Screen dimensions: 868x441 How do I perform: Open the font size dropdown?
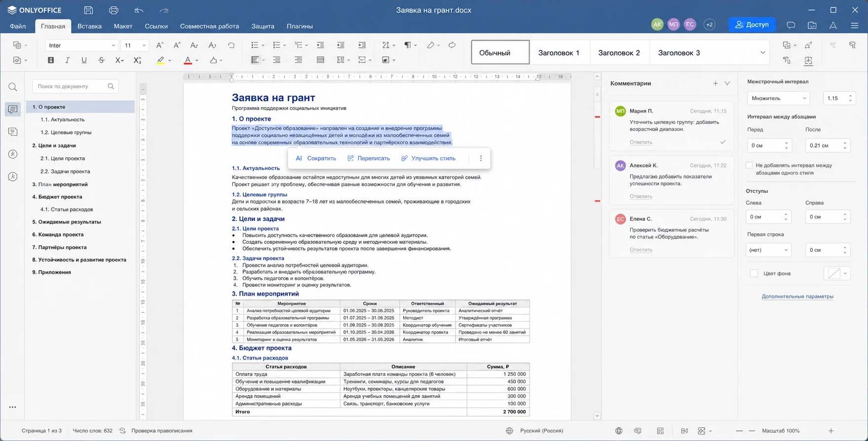(x=144, y=45)
